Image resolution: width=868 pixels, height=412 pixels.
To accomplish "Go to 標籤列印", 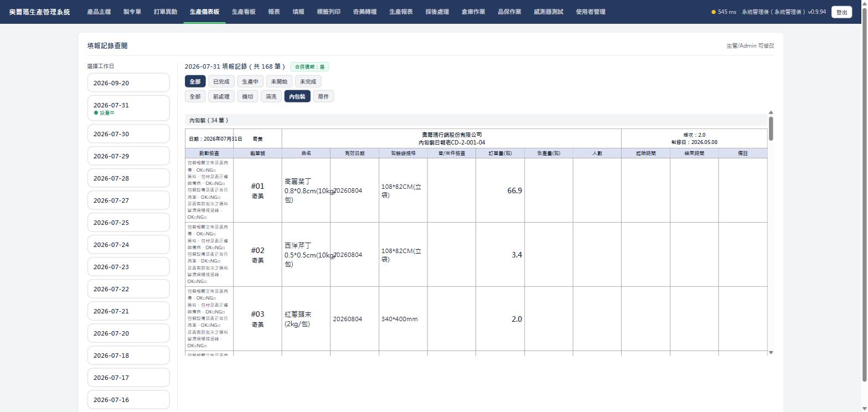I will pos(329,12).
